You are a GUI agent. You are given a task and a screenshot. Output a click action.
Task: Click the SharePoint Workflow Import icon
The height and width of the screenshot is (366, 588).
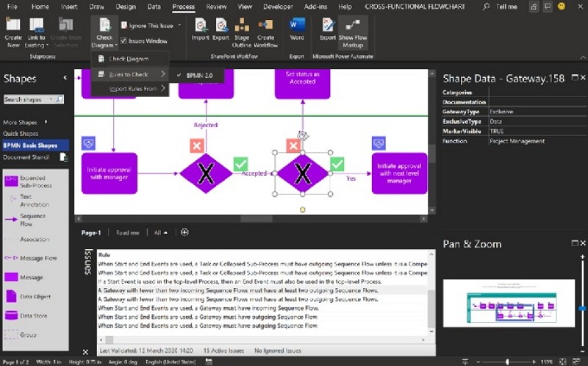(200, 26)
